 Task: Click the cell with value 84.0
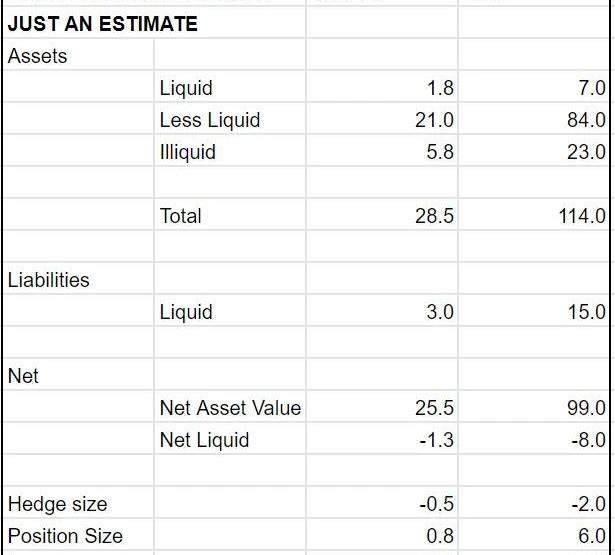coord(586,120)
